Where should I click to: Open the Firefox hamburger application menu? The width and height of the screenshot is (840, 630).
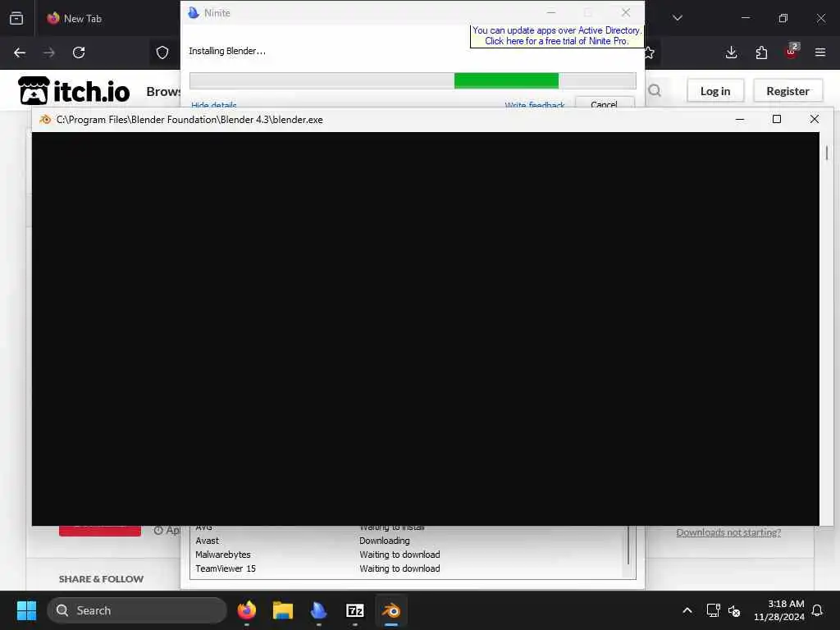820,52
